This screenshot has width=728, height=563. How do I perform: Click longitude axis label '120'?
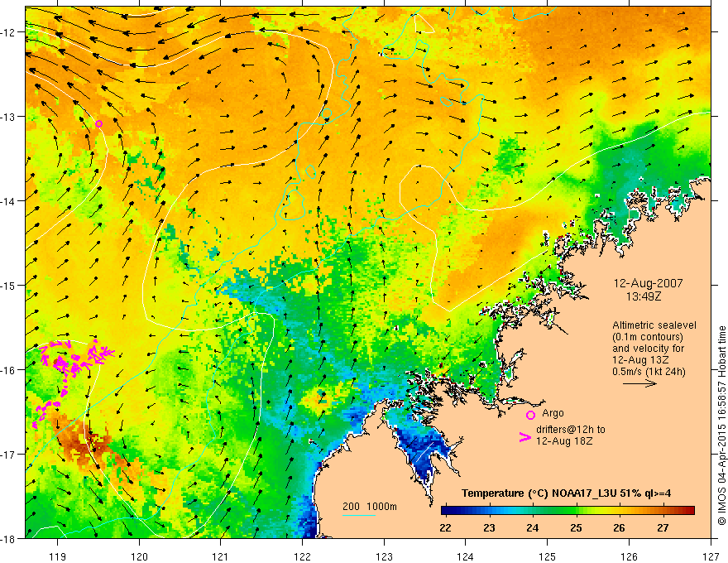(139, 556)
